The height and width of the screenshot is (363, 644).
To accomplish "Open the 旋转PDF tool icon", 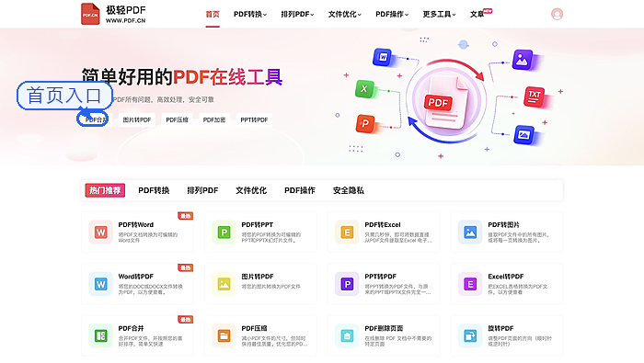I will [x=470, y=336].
